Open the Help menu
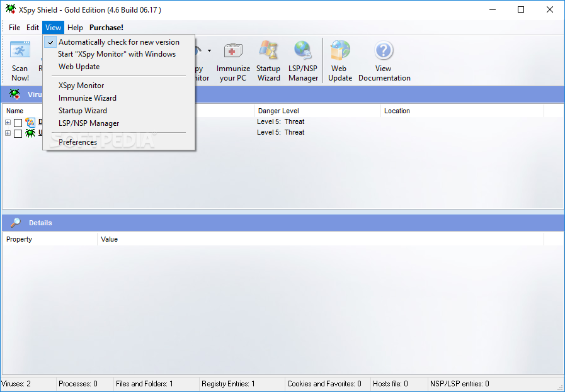The image size is (565, 392). pos(75,27)
